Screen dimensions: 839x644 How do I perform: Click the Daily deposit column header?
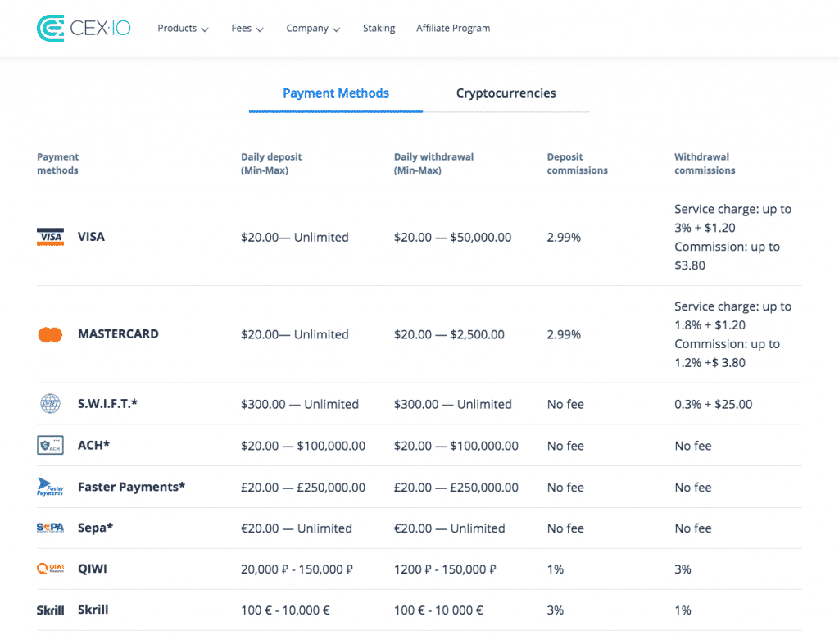coord(271,164)
